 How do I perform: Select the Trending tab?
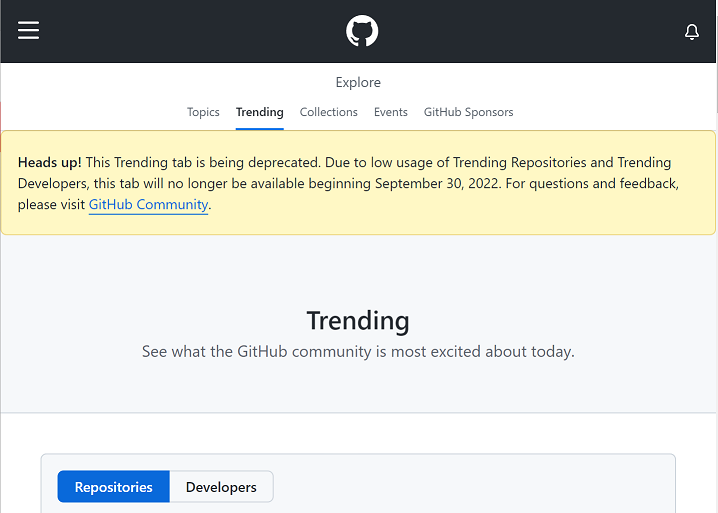coord(260,112)
